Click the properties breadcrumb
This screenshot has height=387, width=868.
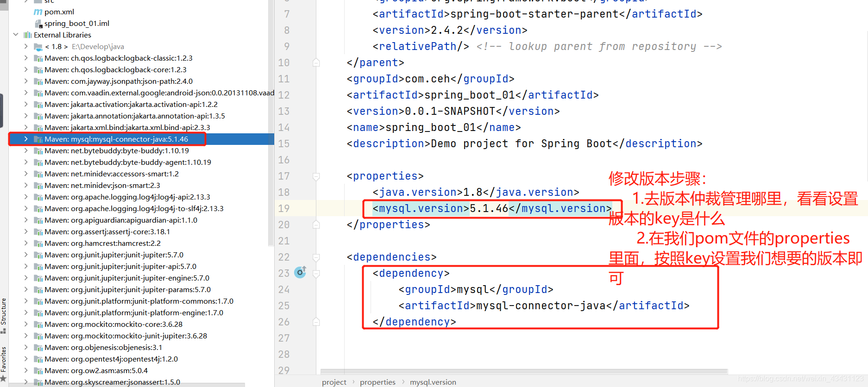377,382
